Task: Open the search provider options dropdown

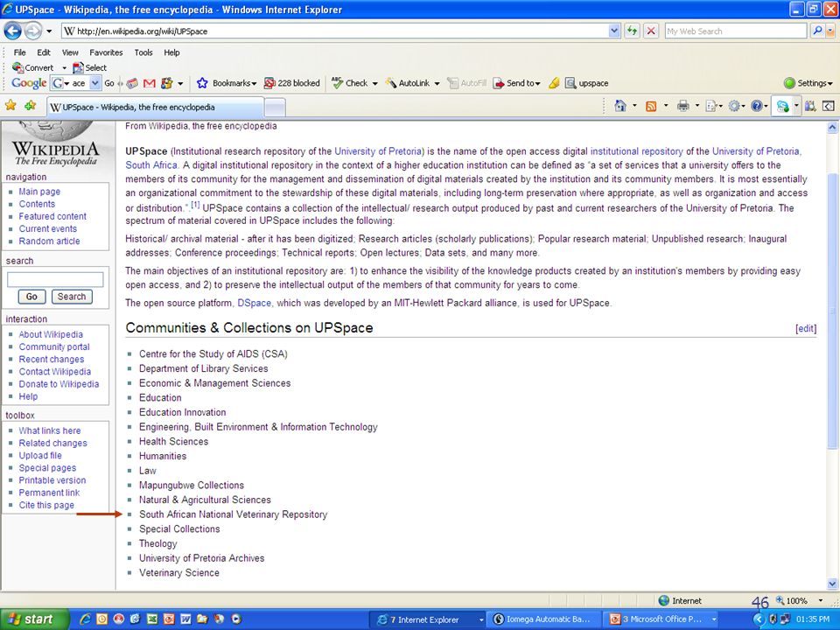Action: [x=830, y=31]
